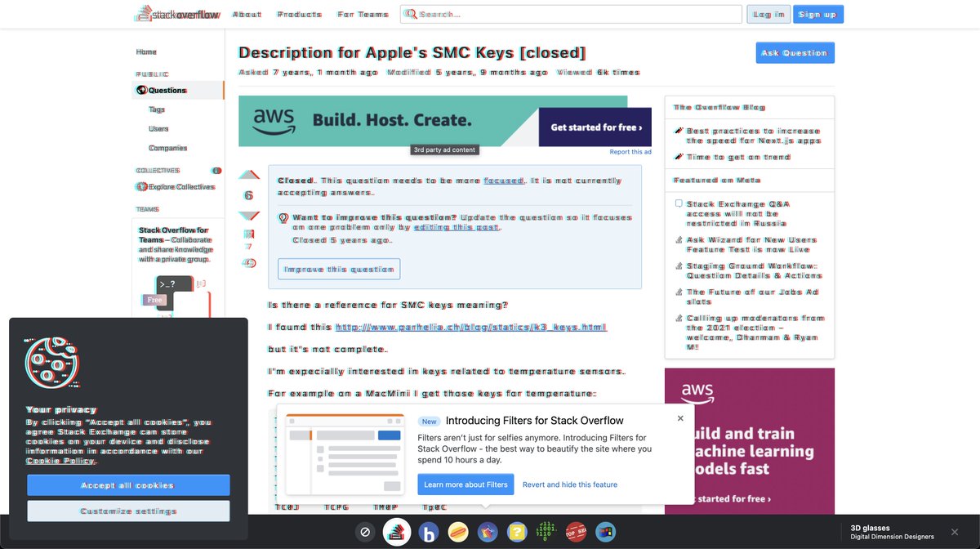The width and height of the screenshot is (980, 549).
Task: Click the Ask Question button
Action: tap(795, 53)
